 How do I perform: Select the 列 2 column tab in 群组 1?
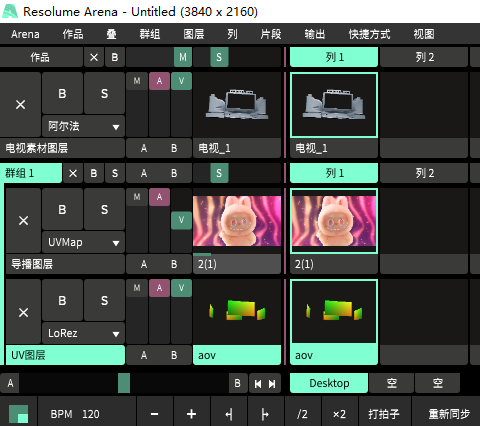coord(424,173)
